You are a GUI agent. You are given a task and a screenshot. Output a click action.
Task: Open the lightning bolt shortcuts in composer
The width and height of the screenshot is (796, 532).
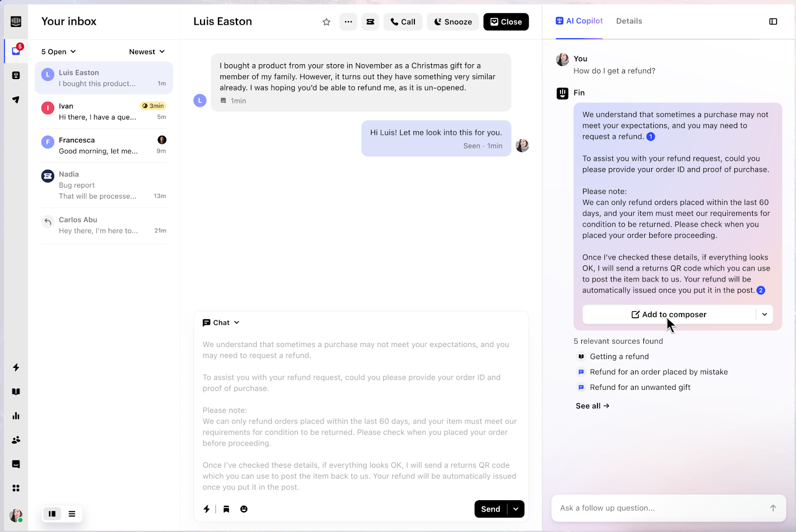point(206,509)
